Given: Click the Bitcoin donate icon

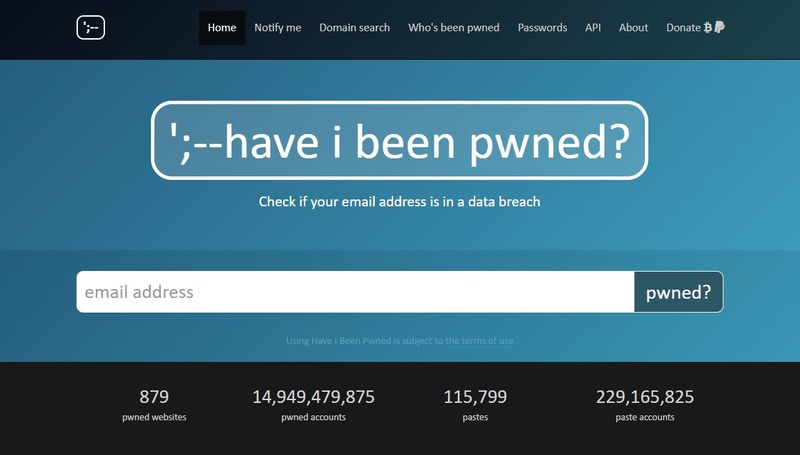Looking at the screenshot, I should (x=708, y=28).
